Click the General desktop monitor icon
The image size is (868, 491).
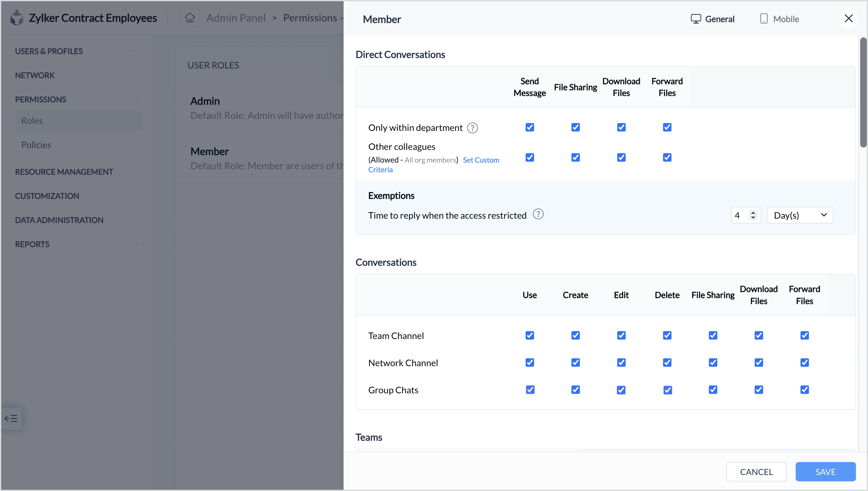696,19
